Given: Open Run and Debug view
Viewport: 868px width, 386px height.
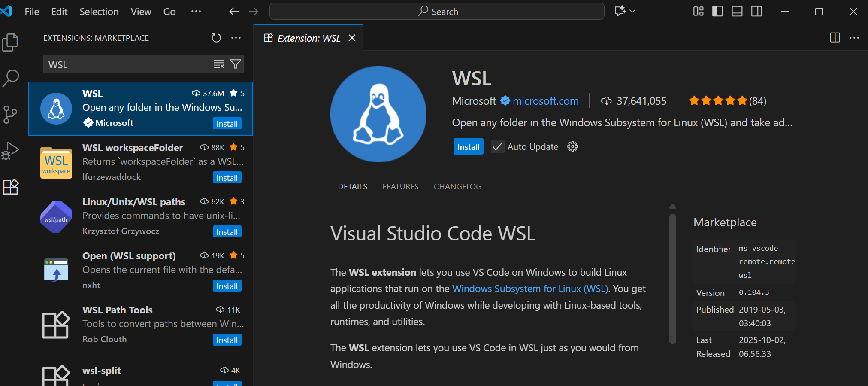Looking at the screenshot, I should click(10, 151).
